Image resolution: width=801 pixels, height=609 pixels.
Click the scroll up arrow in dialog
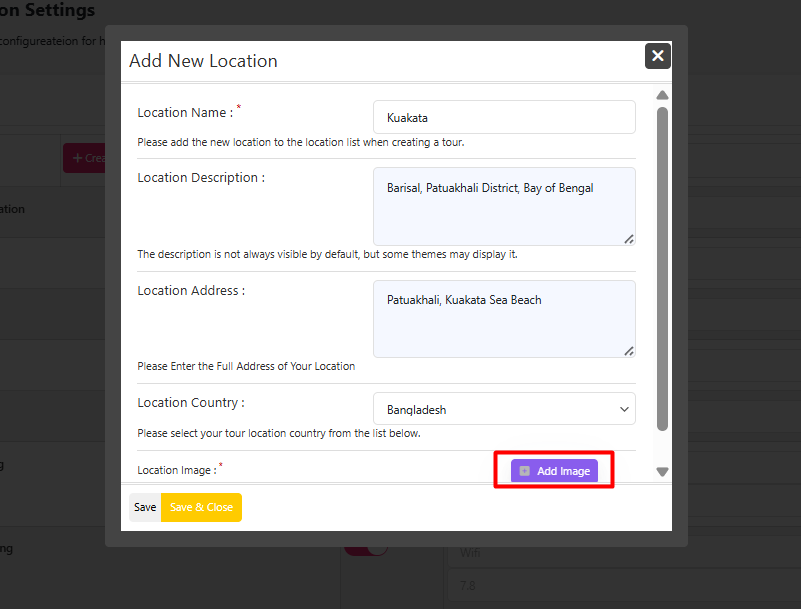coord(662,96)
